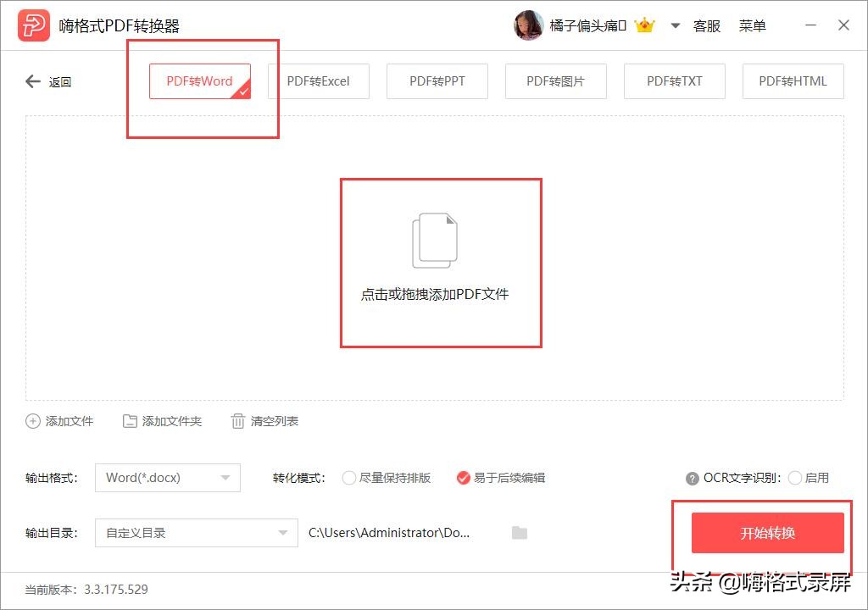868x610 pixels.
Task: Click the VIP crown icon
Action: click(645, 25)
